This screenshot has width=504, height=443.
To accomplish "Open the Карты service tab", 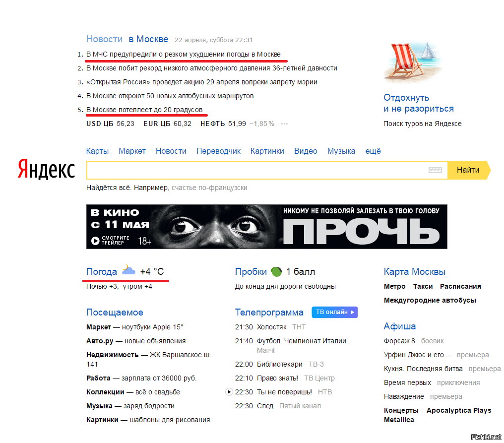I will pyautogui.click(x=97, y=151).
